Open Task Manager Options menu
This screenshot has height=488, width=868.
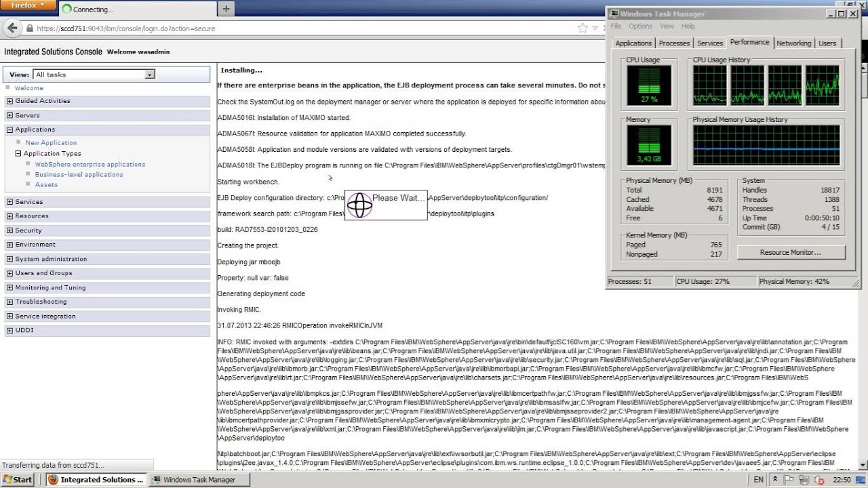(640, 26)
